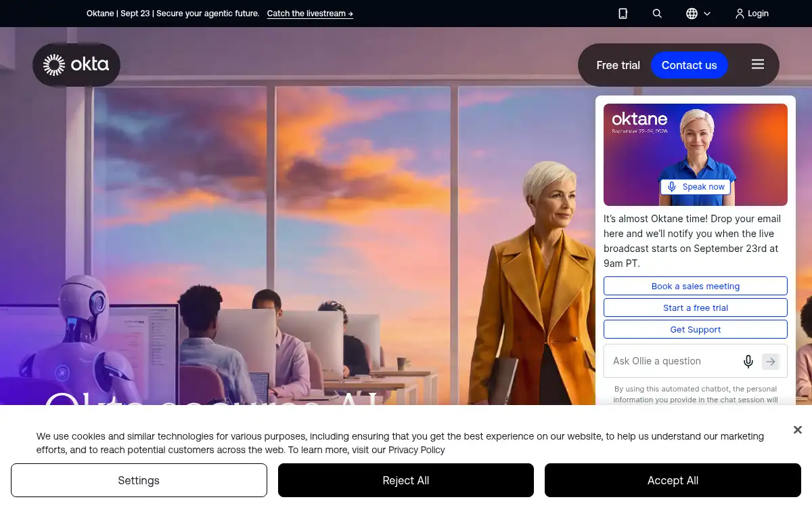This screenshot has width=812, height=508.
Task: Open the hamburger navigation menu
Action: pos(758,64)
